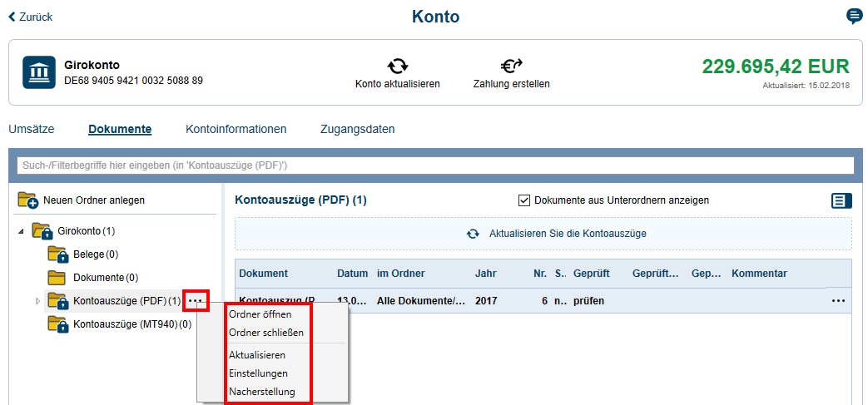Click the Alle Dokumente/... folder cell
Screen dimensions: 868x405
pyautogui.click(x=422, y=301)
